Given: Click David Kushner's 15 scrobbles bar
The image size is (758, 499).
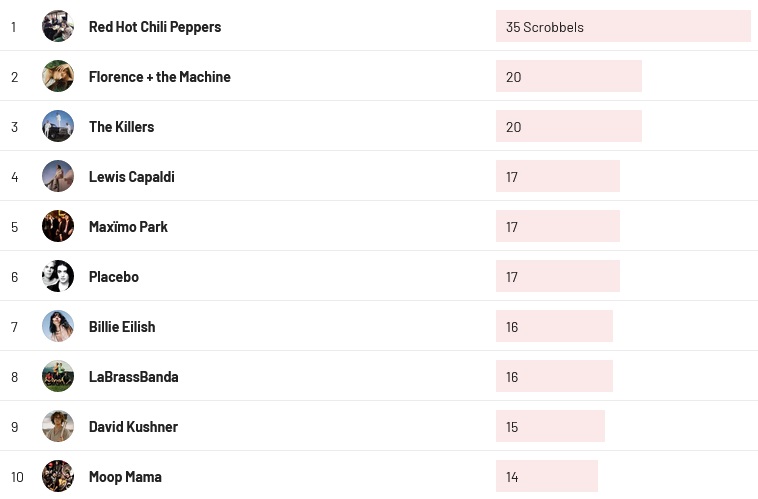Looking at the screenshot, I should click(x=550, y=427).
